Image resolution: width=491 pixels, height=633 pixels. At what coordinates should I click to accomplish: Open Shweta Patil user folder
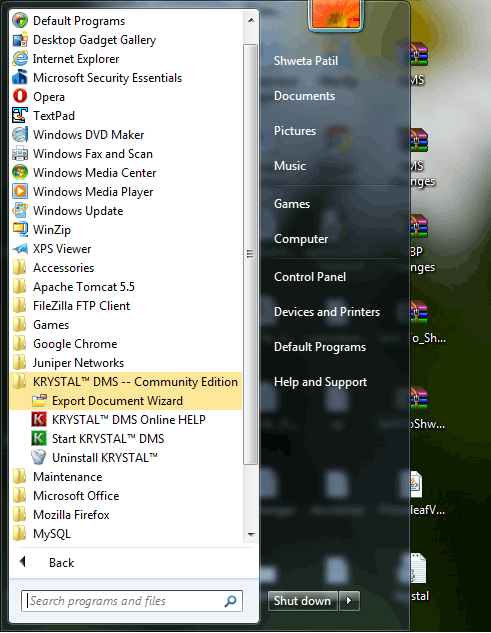tap(306, 61)
